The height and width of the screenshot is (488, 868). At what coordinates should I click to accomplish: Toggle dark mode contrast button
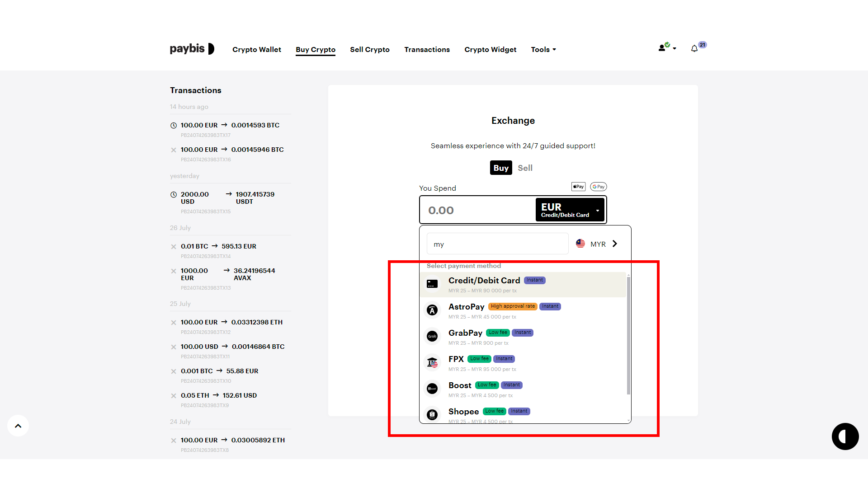point(845,436)
